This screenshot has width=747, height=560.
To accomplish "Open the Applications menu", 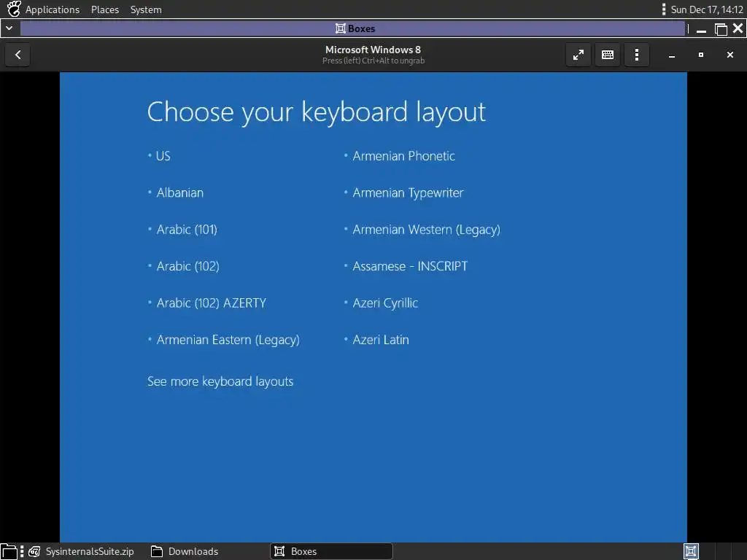I will [53, 9].
